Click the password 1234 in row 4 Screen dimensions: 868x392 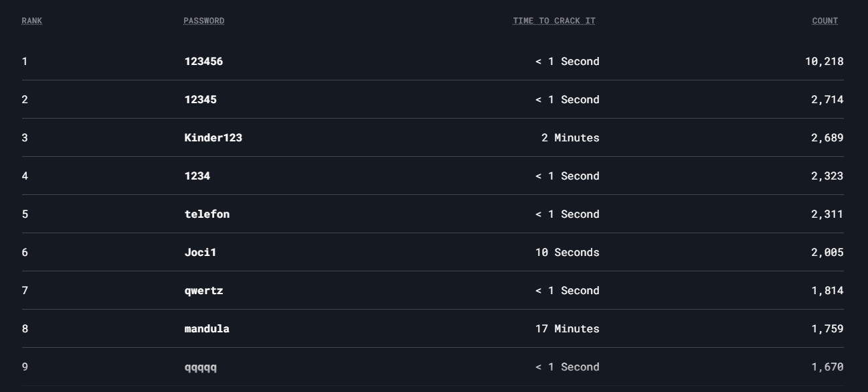tap(197, 176)
